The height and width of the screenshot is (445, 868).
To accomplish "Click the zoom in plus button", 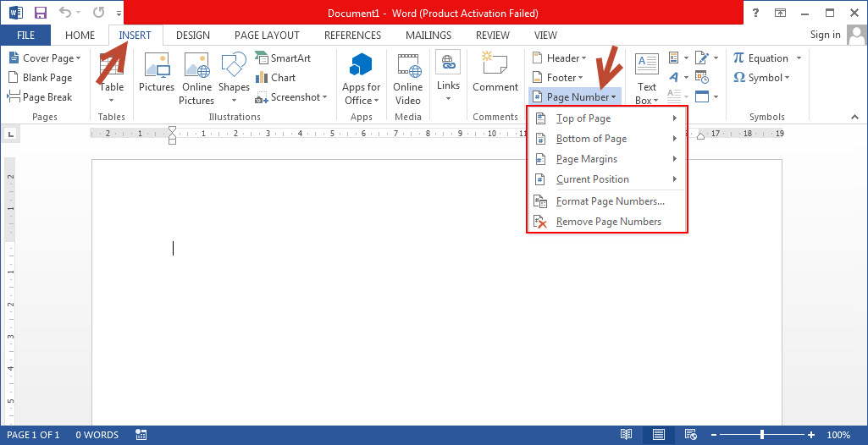I will 811,435.
